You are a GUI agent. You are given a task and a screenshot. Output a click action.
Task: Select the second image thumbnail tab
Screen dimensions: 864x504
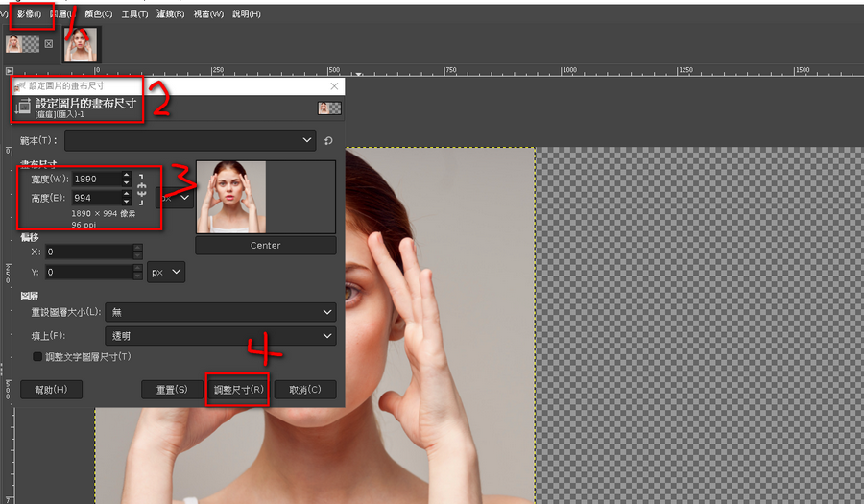pyautogui.click(x=81, y=44)
